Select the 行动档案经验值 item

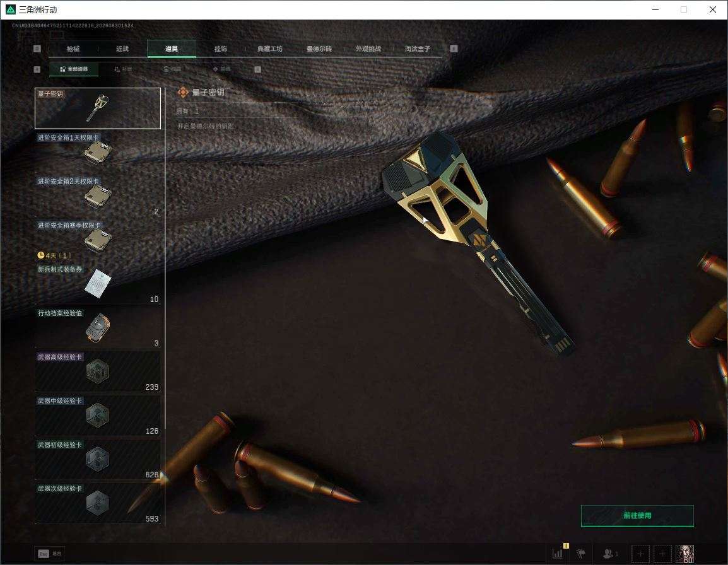pyautogui.click(x=98, y=328)
